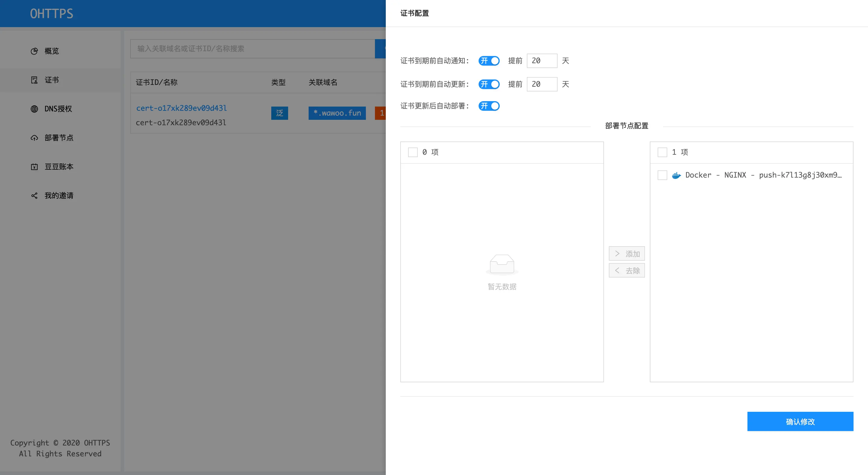Click the 我的邀请 share icon
The height and width of the screenshot is (475, 868).
point(34,196)
